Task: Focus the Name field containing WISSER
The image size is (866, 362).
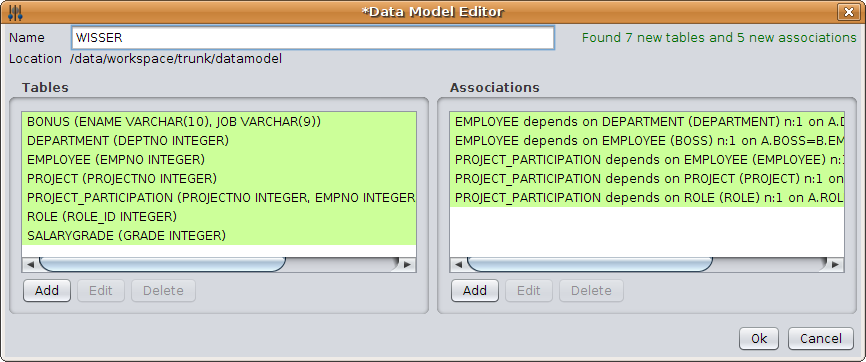Action: (x=313, y=38)
